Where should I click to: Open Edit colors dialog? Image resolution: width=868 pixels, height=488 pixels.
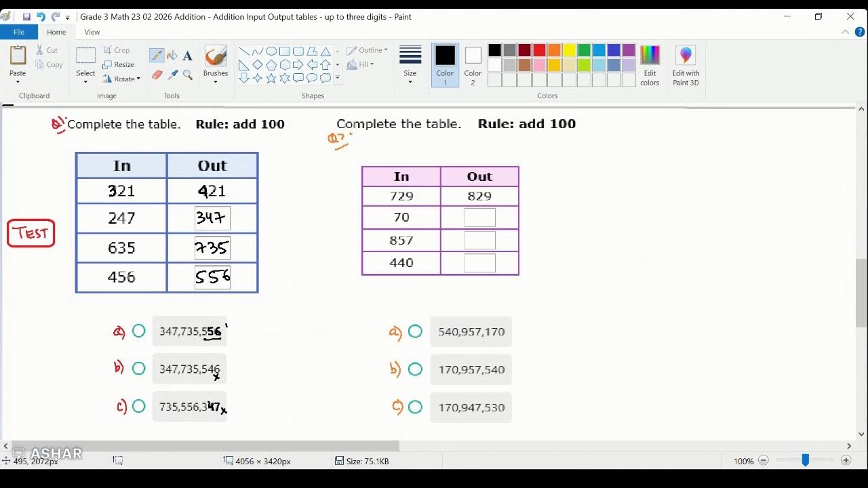point(650,66)
